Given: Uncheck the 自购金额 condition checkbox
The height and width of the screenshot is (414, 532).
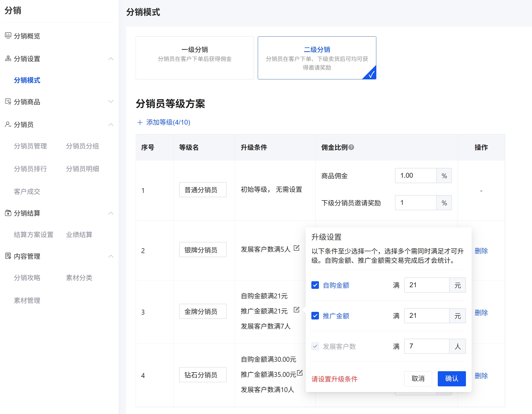Looking at the screenshot, I should tap(315, 285).
